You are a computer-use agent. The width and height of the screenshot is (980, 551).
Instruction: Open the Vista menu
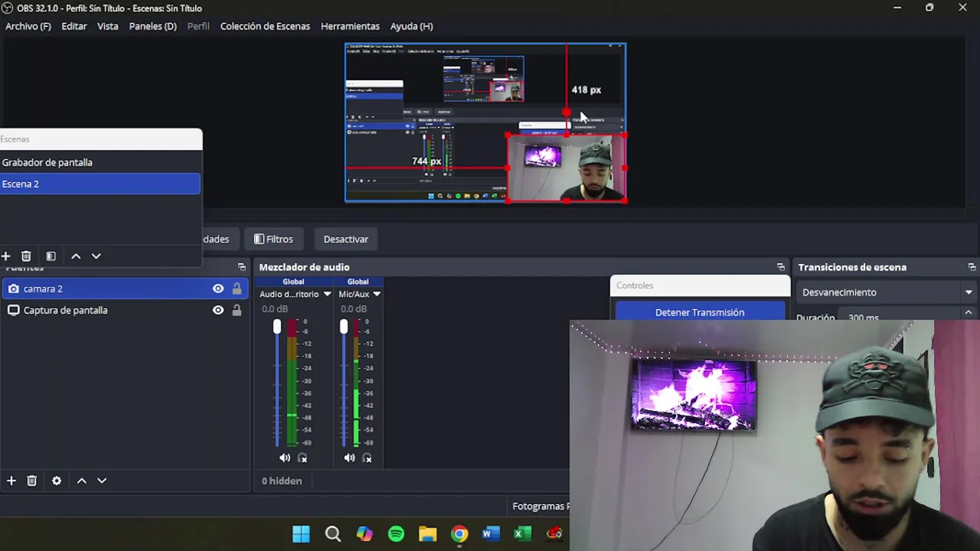click(x=108, y=26)
